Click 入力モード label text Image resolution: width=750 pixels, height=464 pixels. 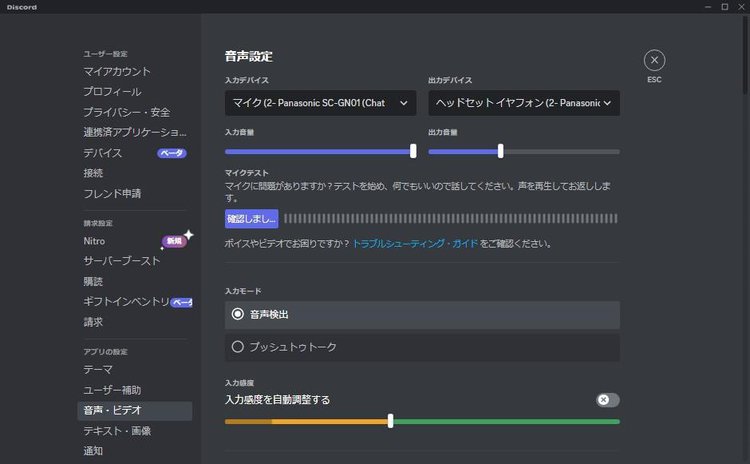[243, 291]
